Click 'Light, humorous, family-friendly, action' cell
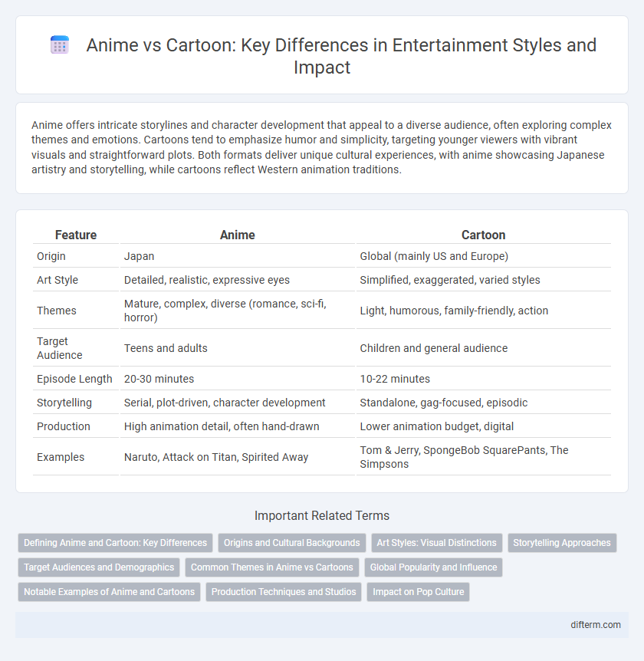This screenshot has width=644, height=661. tap(484, 311)
